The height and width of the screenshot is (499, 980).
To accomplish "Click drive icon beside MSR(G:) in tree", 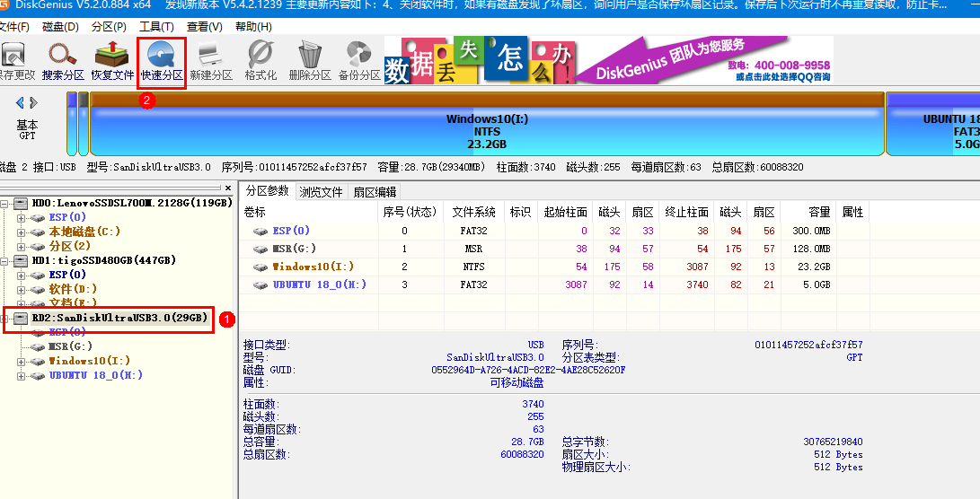I will click(x=38, y=346).
